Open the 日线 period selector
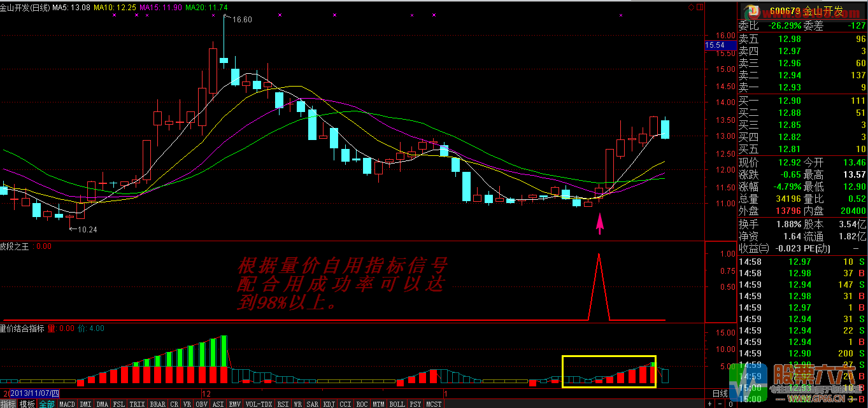This screenshot has height=408, width=868. click(720, 393)
